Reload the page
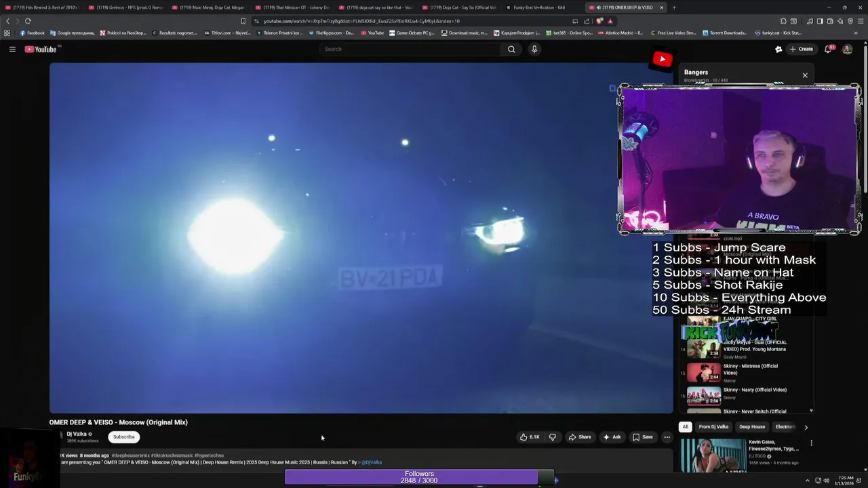This screenshot has height=488, width=868. click(28, 21)
